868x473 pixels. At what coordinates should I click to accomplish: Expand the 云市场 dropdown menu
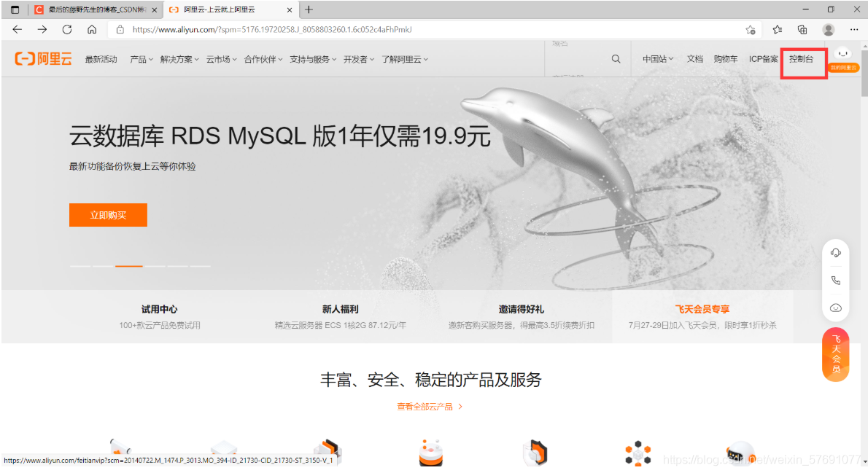pyautogui.click(x=222, y=59)
